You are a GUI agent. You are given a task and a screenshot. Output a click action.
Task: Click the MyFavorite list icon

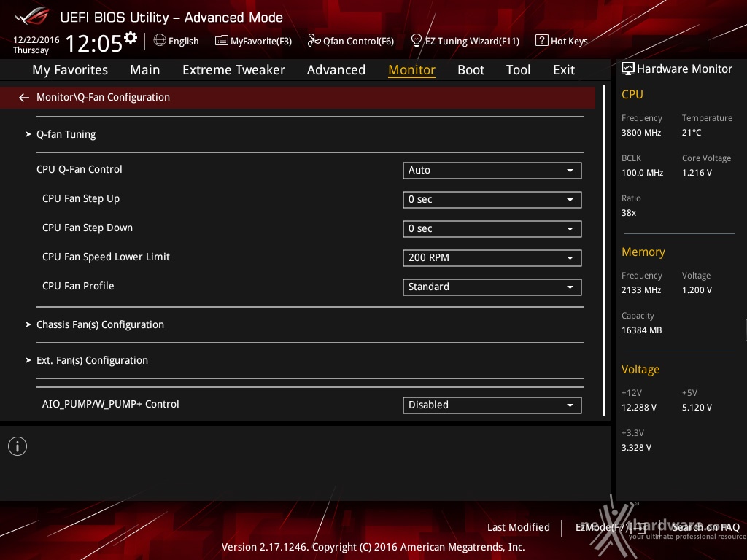[222, 41]
